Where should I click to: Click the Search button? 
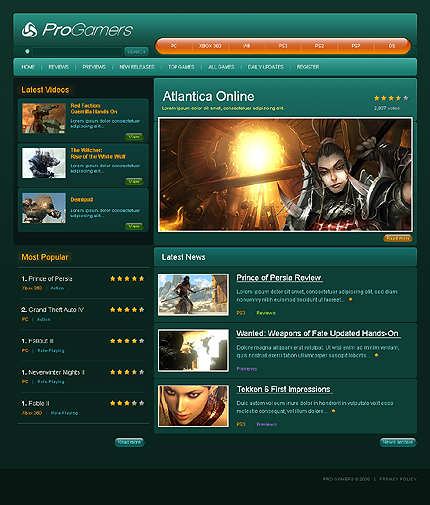136,52
